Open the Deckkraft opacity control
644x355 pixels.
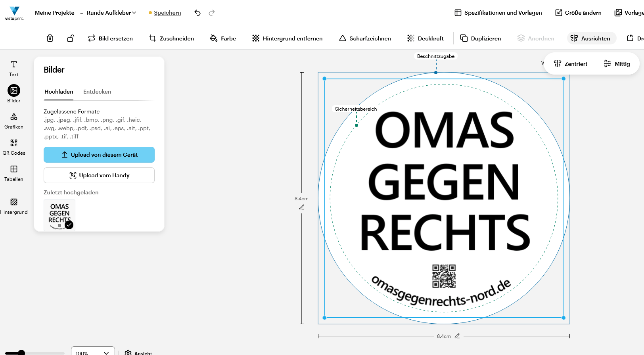425,38
